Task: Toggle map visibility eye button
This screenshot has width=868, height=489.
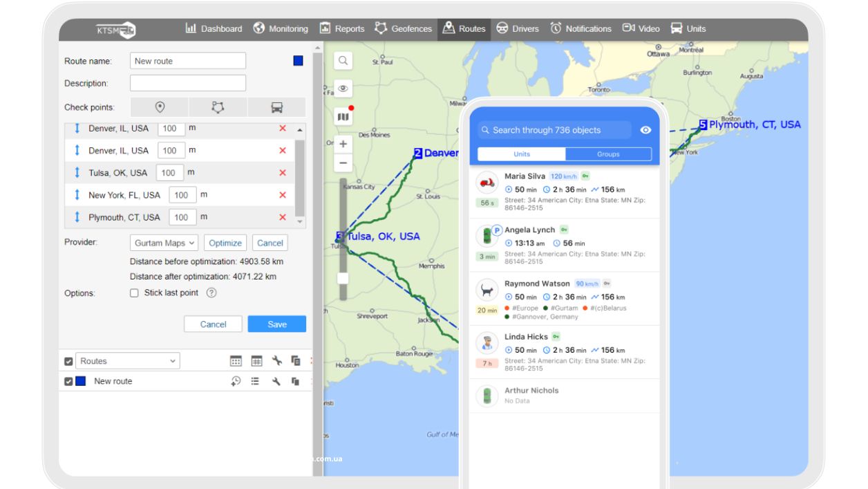Action: pos(343,89)
